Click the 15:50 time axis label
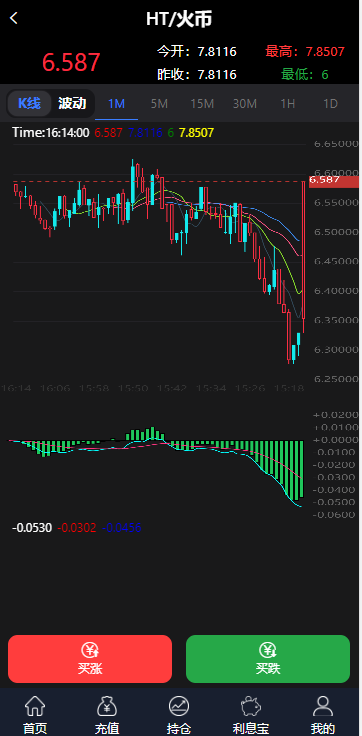 (133, 388)
